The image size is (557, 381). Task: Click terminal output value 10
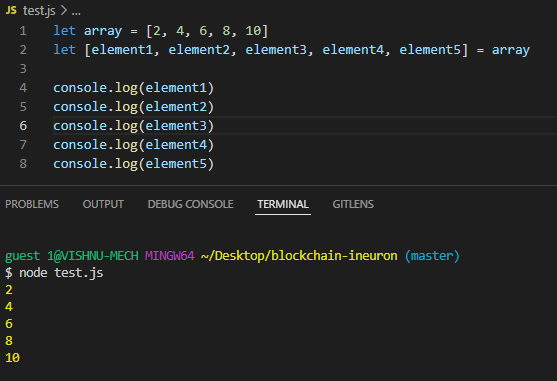tap(12, 358)
